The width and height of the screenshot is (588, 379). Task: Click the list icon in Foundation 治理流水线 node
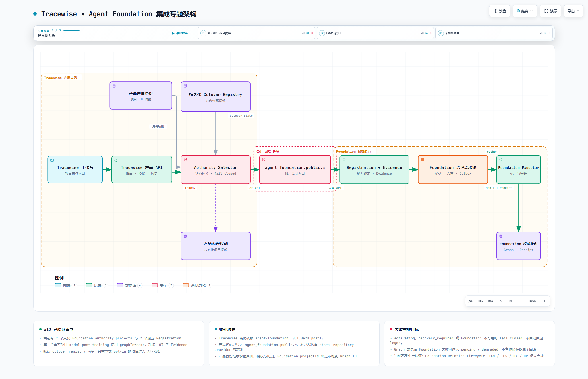click(422, 160)
